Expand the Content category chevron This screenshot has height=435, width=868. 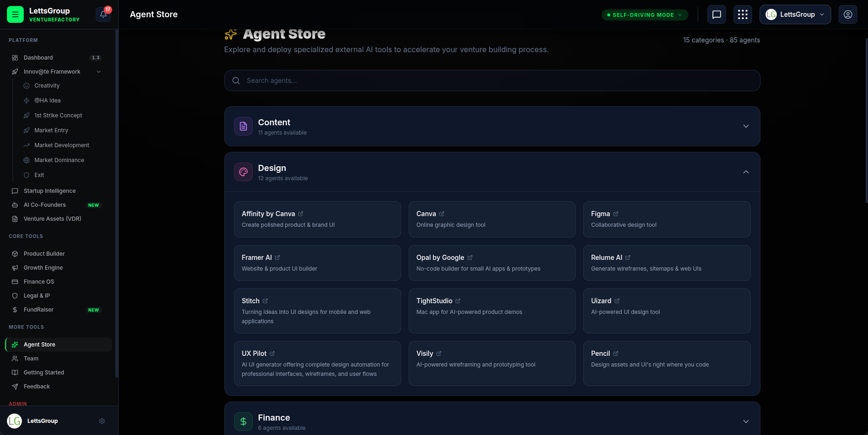pyautogui.click(x=746, y=126)
